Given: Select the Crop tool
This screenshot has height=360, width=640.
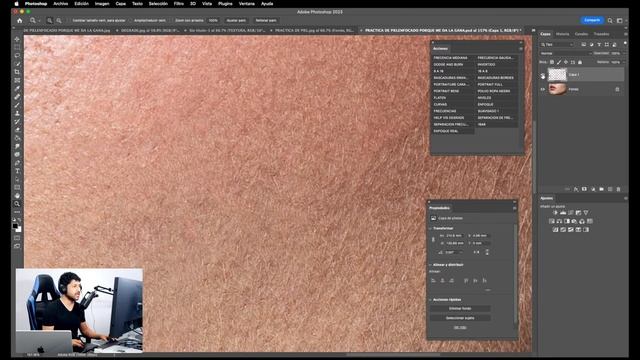Looking at the screenshot, I should [17, 72].
